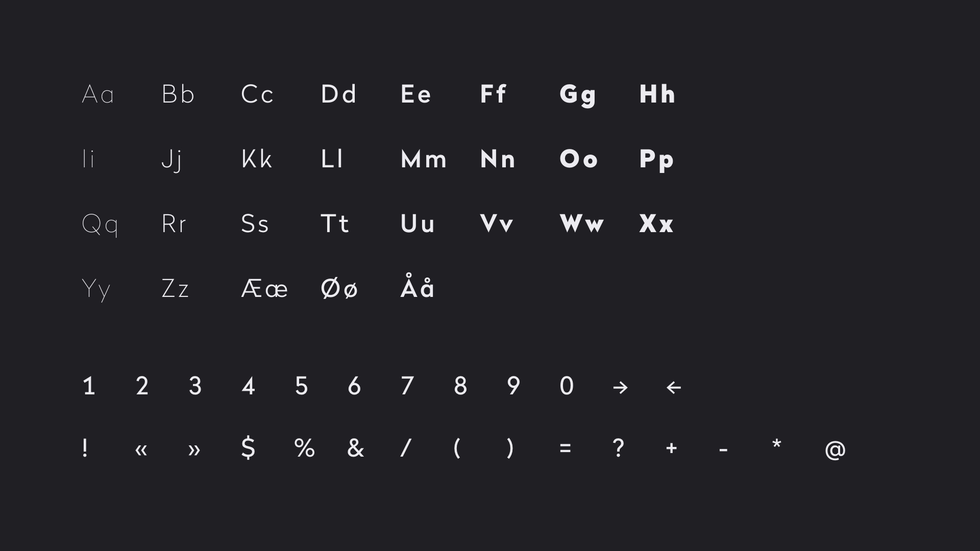Screen dimensions: 980x551
Task: Click the dollar sign glyph
Action: 248,448
